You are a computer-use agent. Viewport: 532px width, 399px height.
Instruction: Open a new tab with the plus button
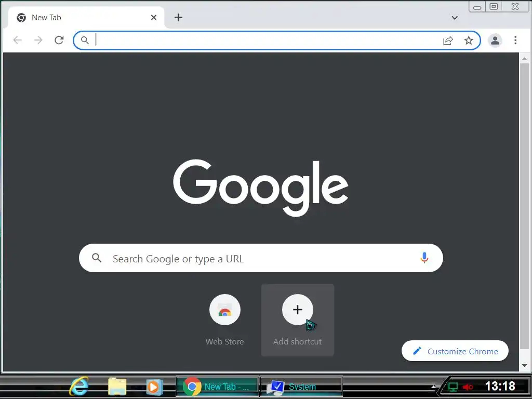point(179,17)
